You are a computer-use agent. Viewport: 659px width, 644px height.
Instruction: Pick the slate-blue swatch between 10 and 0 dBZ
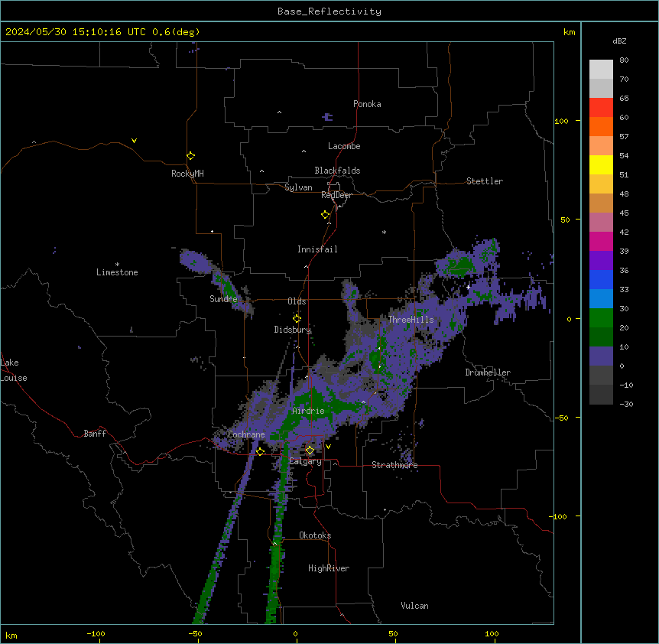(601, 356)
